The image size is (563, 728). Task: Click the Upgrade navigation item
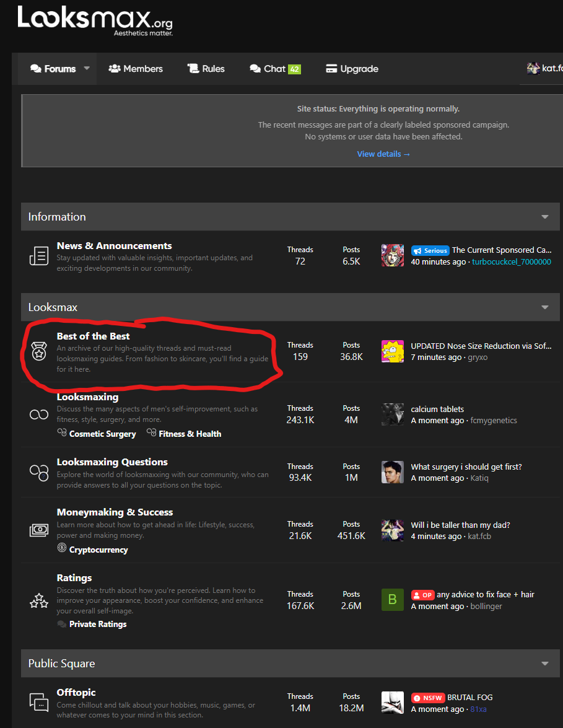tap(352, 69)
